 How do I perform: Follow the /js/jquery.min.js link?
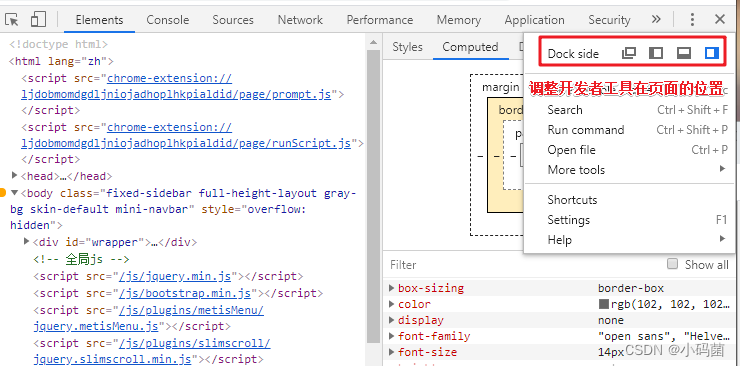tap(175, 276)
